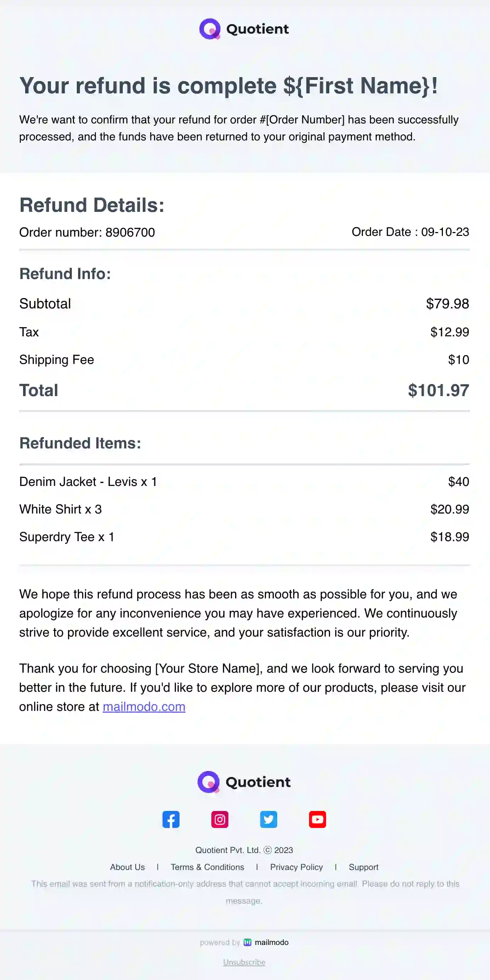Screen dimensions: 490x980
Task: Open the About Us page
Action: [127, 867]
